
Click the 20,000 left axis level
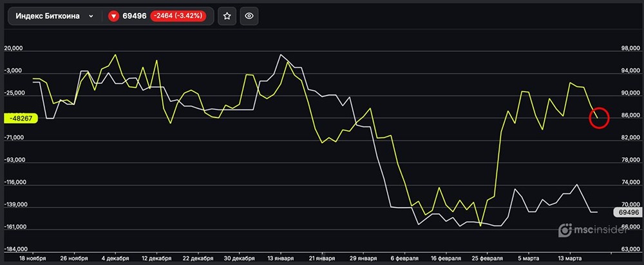point(14,48)
